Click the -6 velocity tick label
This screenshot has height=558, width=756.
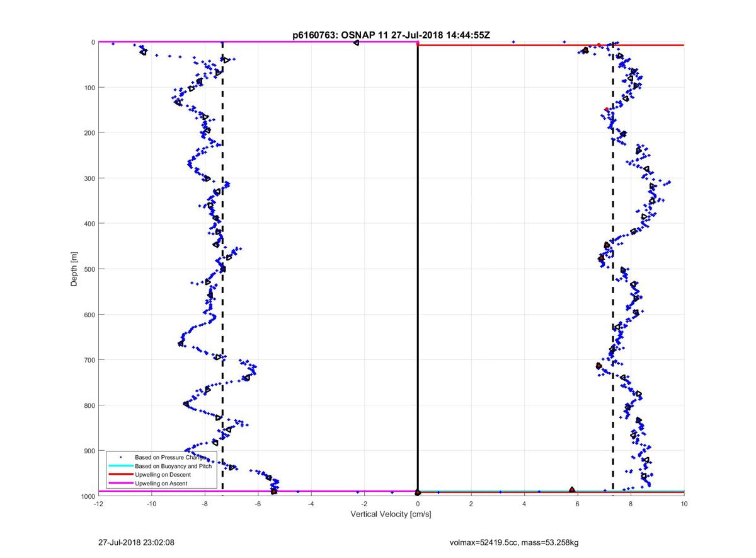coord(258,504)
